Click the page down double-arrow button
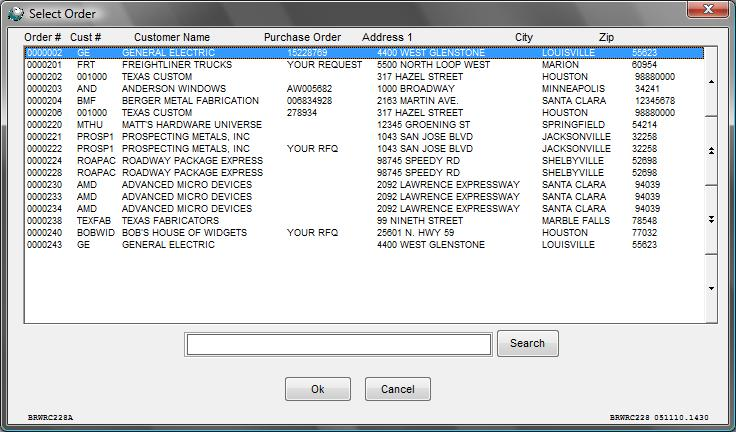 coord(711,220)
